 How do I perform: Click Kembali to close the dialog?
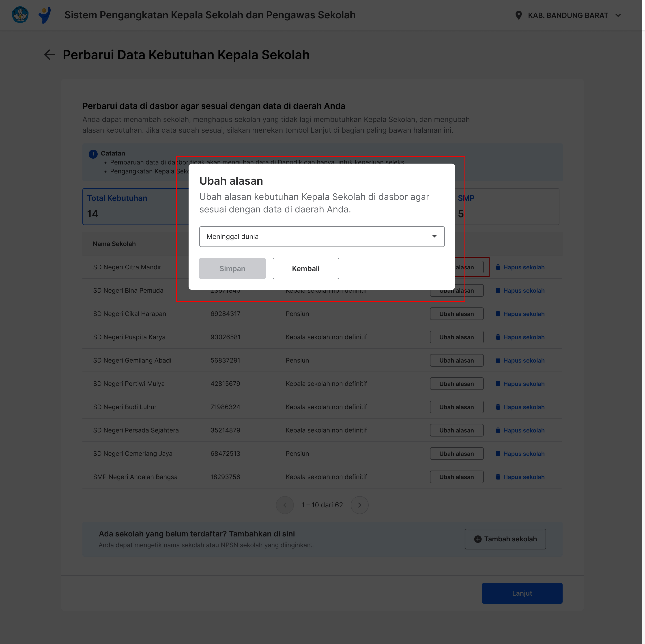(x=306, y=268)
